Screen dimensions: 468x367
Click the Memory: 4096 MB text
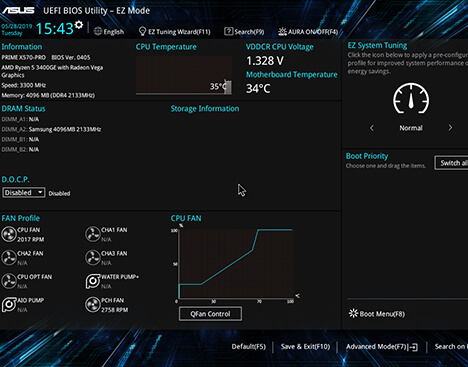point(48,95)
